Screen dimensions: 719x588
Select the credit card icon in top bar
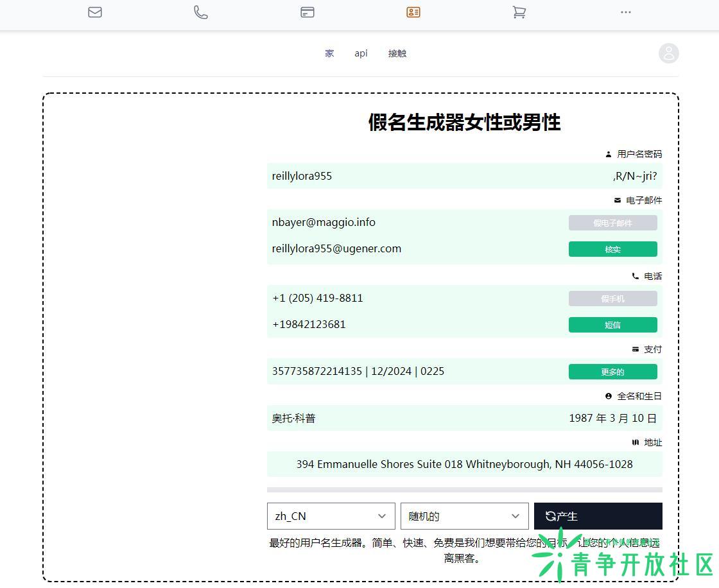(x=308, y=12)
